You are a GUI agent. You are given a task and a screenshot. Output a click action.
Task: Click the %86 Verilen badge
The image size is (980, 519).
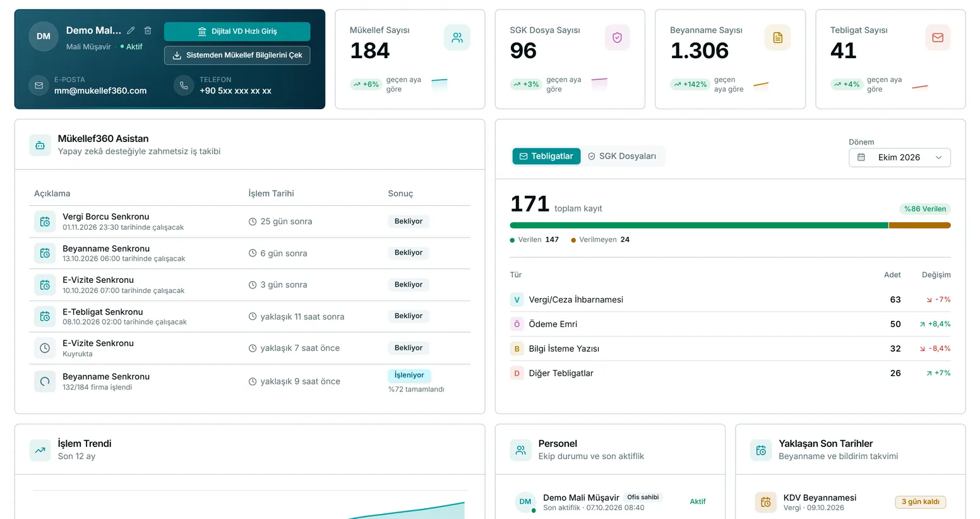point(925,209)
